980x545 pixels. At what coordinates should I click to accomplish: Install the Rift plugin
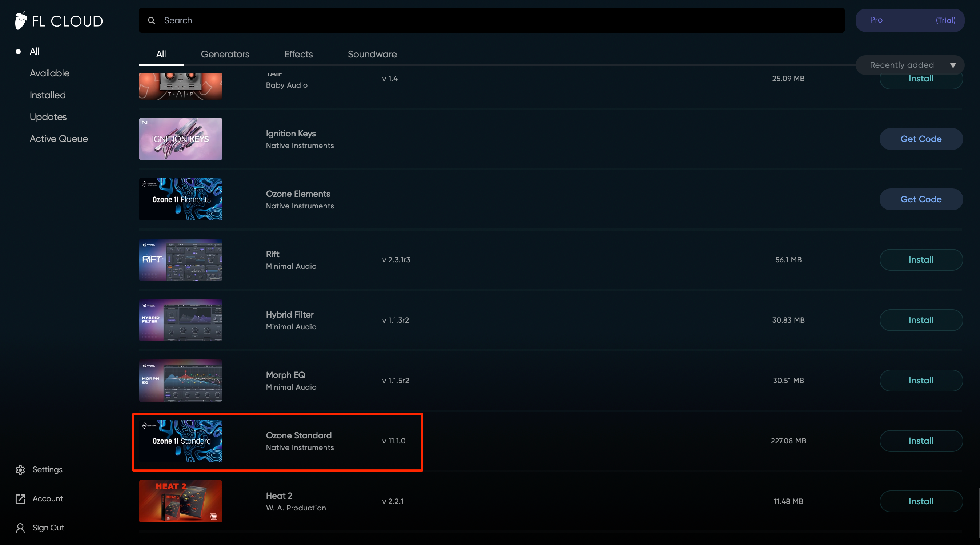coord(921,260)
